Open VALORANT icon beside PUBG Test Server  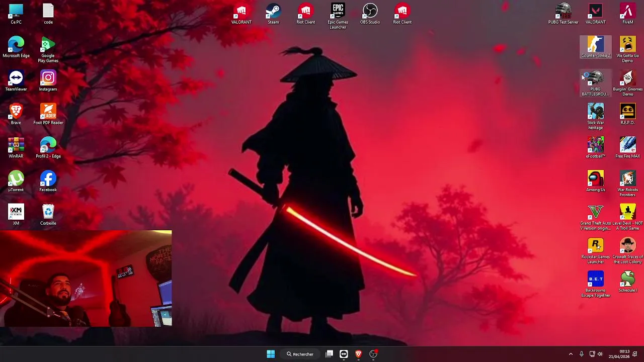coord(596,14)
